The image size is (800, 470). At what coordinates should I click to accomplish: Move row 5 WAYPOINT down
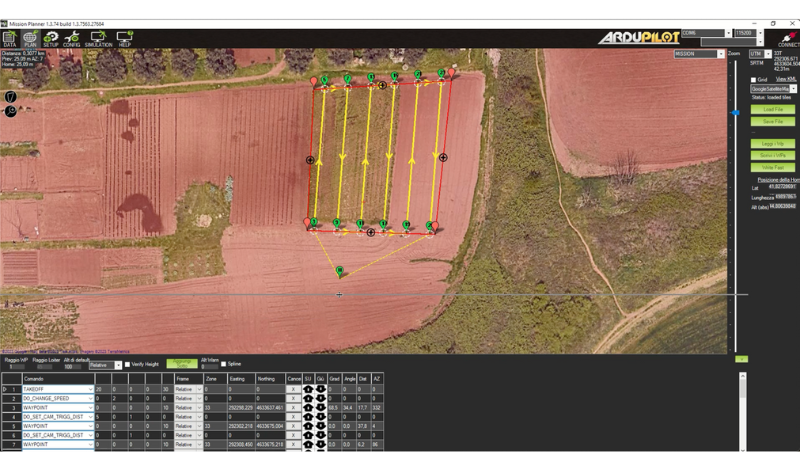tap(320, 426)
